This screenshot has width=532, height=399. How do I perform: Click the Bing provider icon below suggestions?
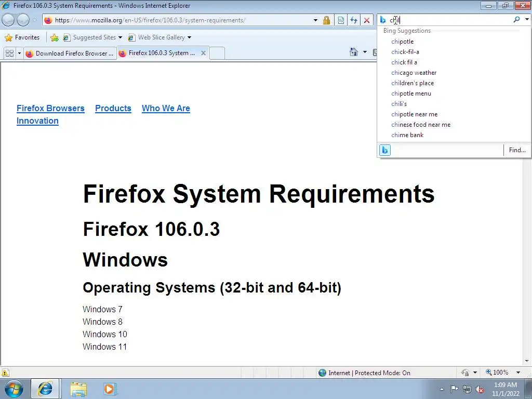385,150
